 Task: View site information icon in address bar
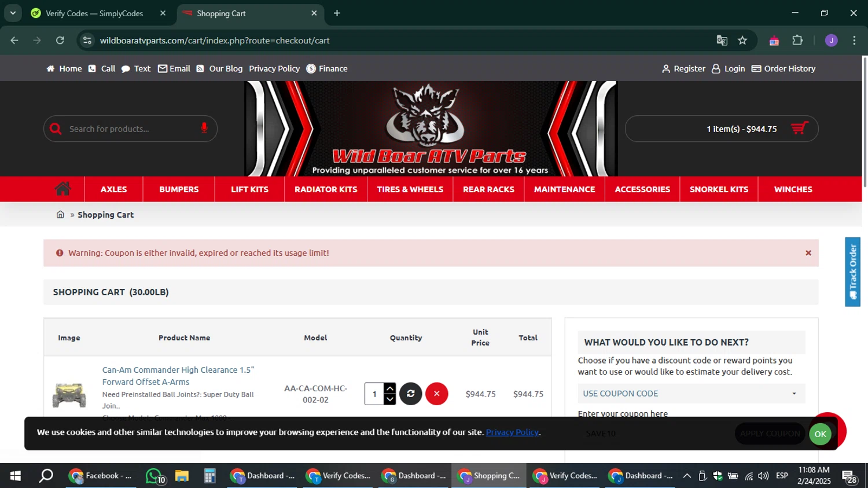coord(87,41)
